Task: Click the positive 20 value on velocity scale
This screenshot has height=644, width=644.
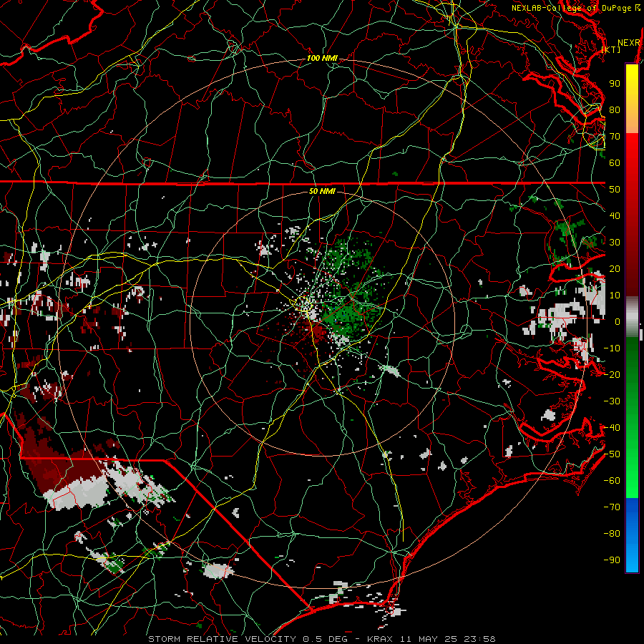Action: [x=615, y=268]
